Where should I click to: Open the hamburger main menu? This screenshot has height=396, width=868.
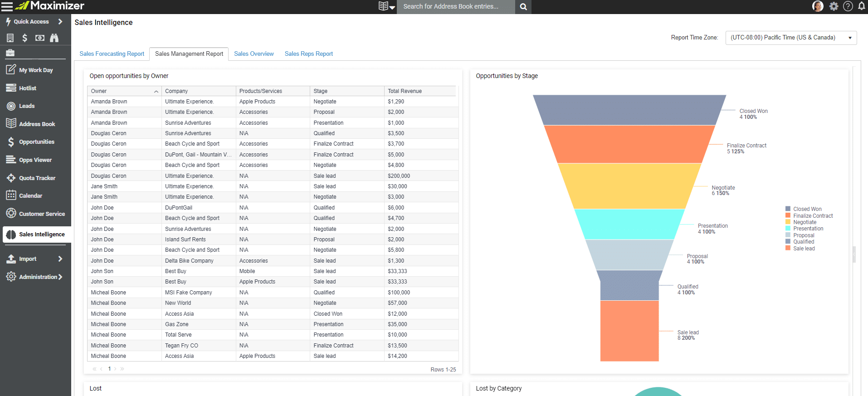tap(7, 6)
